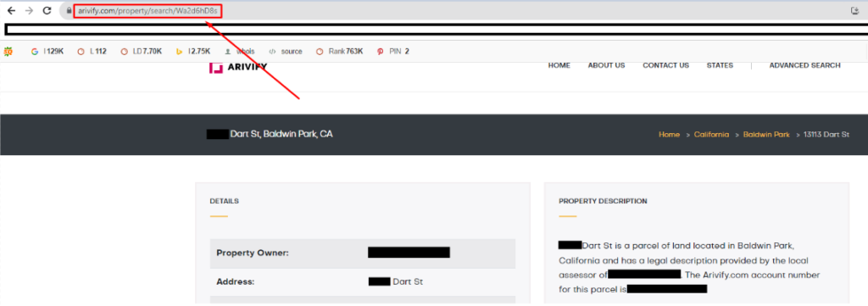Image resolution: width=868 pixels, height=306 pixels.
Task: Open the CONTACT US page
Action: pos(665,65)
